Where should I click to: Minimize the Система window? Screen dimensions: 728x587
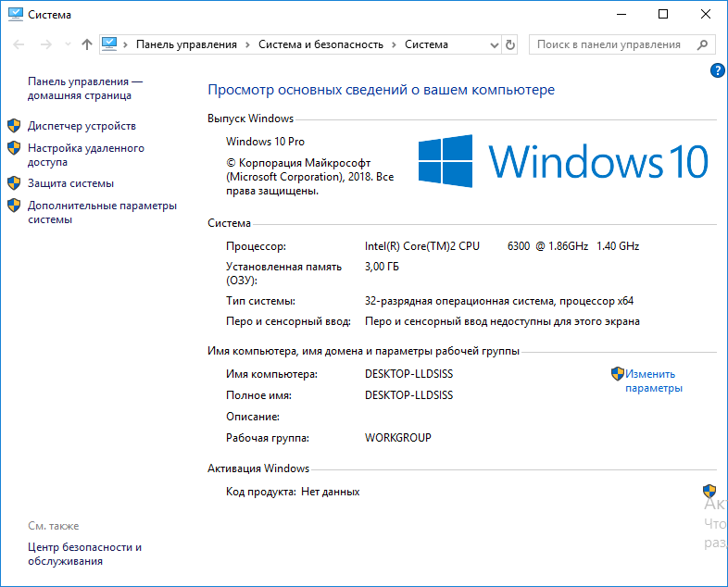tap(621, 15)
